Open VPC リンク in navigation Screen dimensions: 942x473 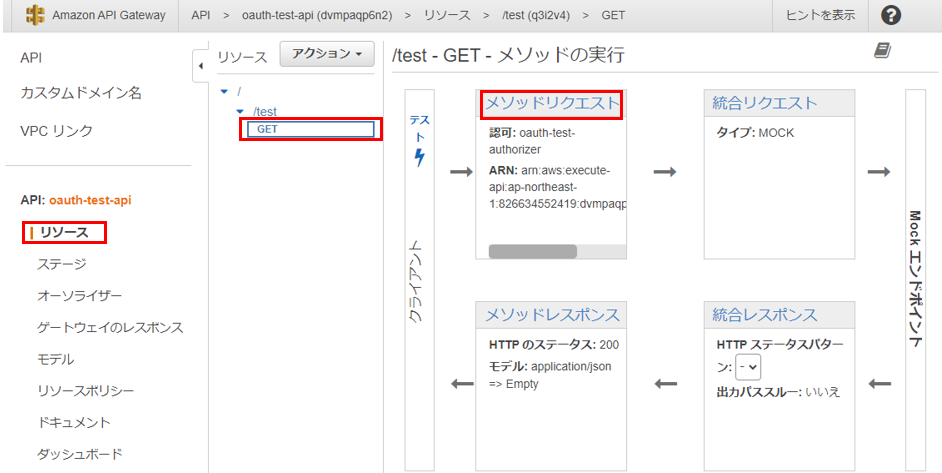(56, 131)
